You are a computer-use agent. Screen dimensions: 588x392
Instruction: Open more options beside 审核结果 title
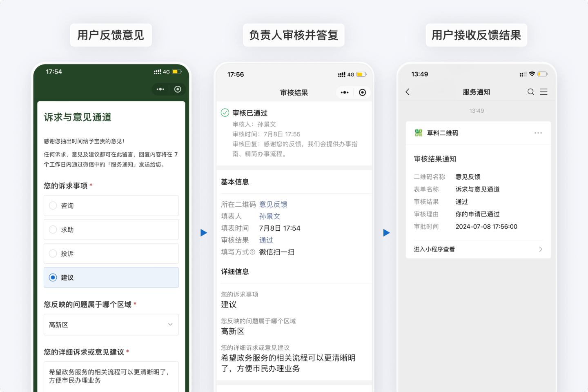click(345, 93)
